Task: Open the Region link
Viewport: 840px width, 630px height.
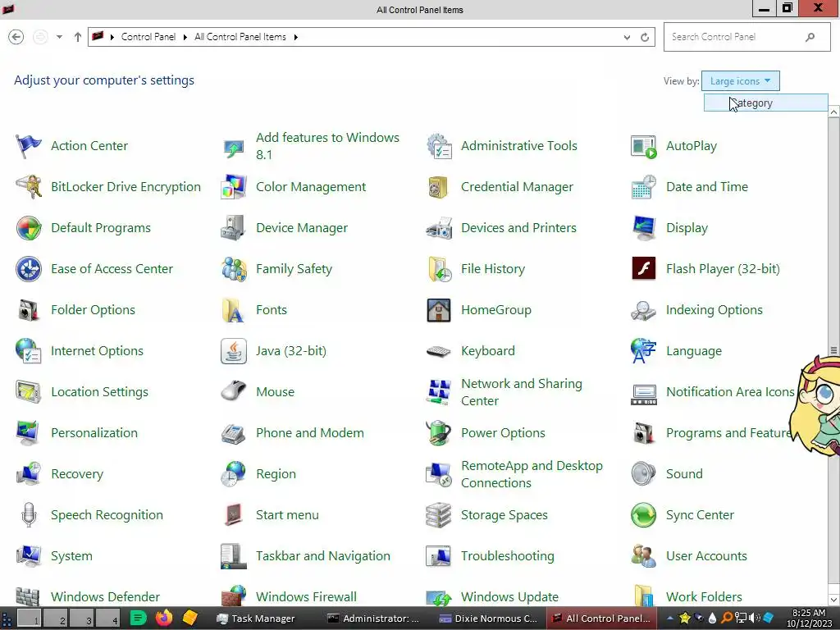Action: 276,474
